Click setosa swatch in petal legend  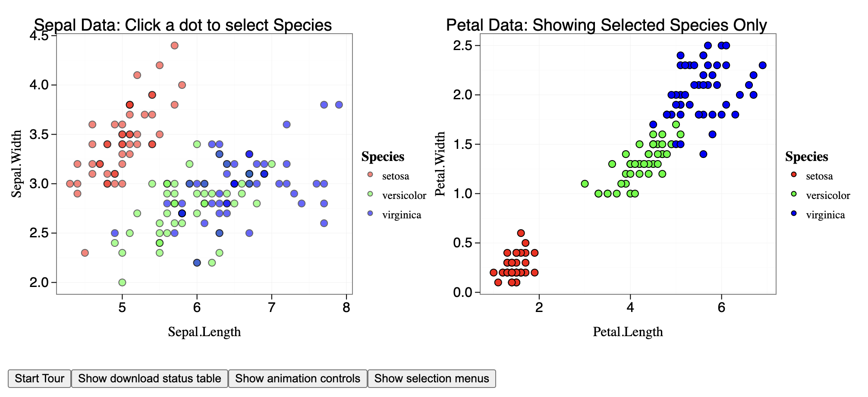(794, 174)
